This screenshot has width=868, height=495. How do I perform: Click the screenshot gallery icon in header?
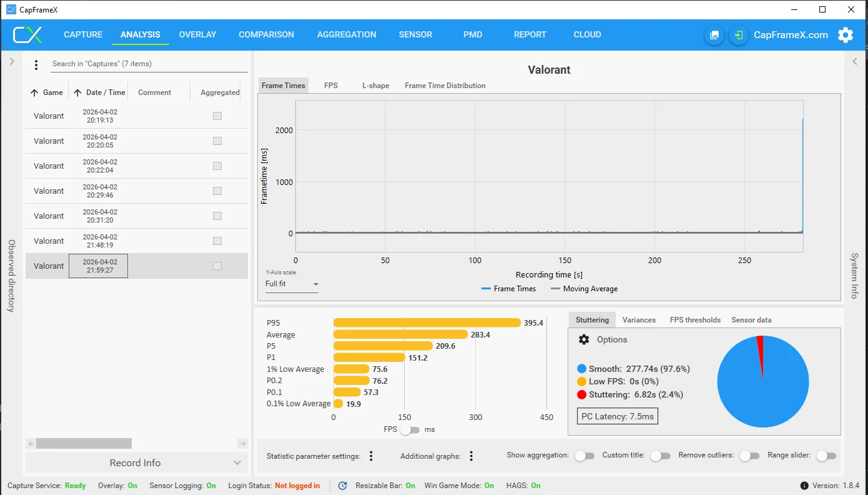click(714, 35)
